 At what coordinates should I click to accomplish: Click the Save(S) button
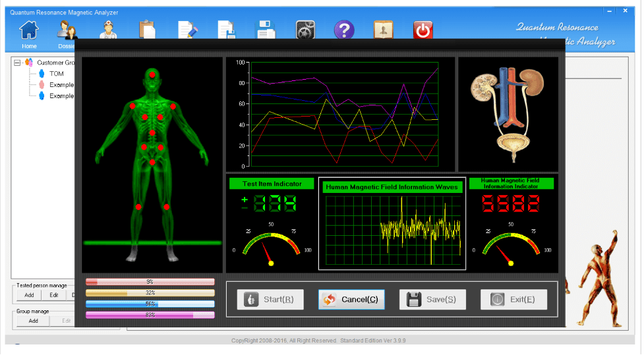[432, 300]
